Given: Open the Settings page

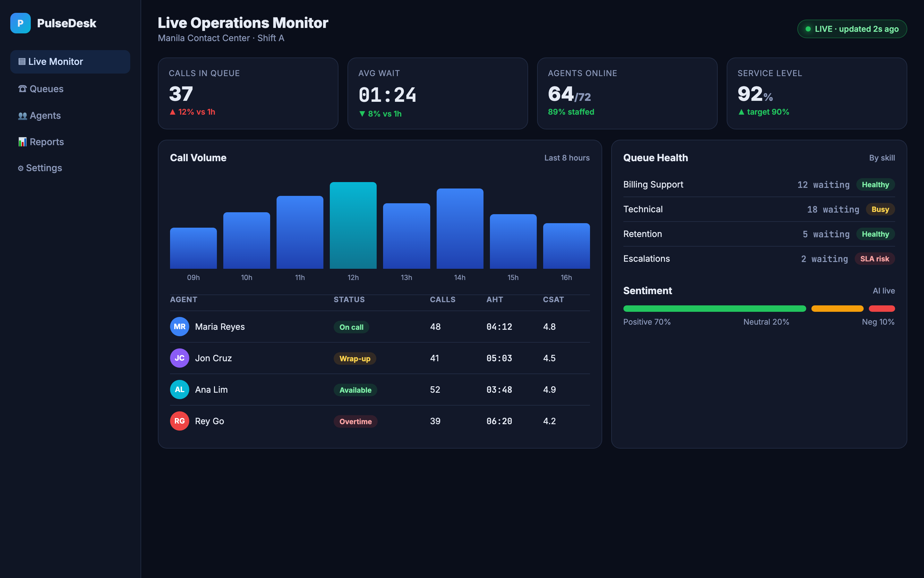Looking at the screenshot, I should tap(70, 168).
